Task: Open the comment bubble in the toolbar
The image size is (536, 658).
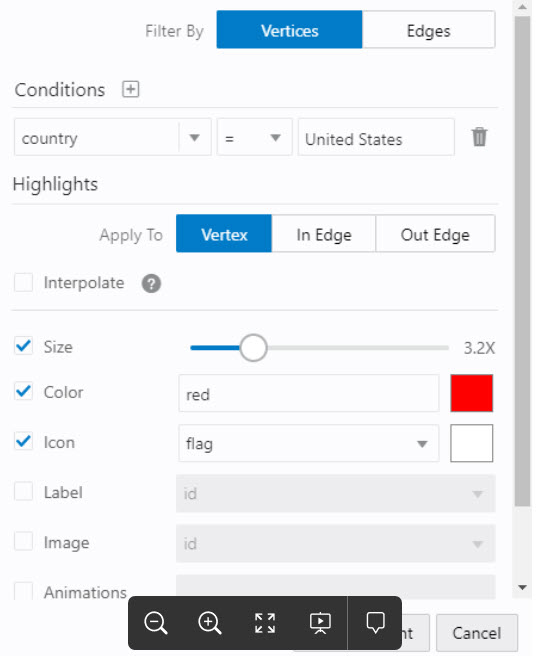Action: tap(375, 623)
